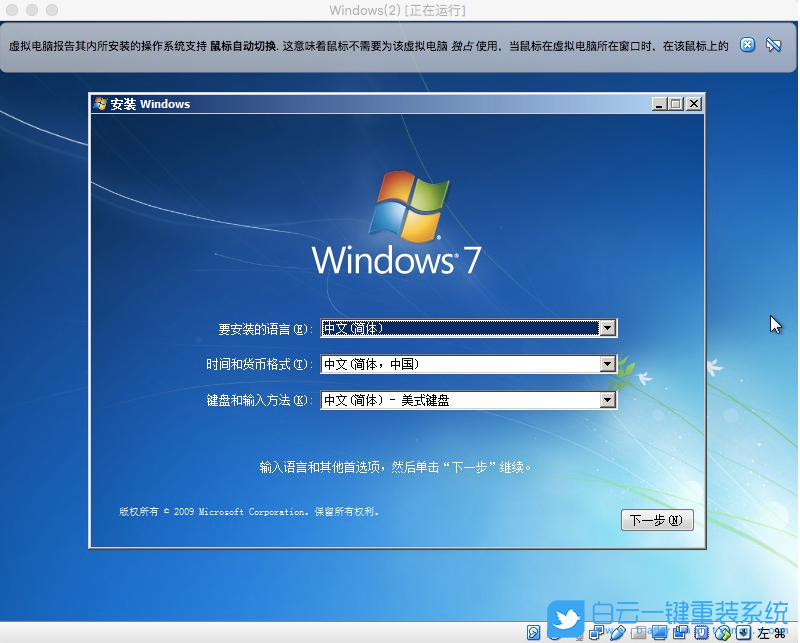Open the 安装 Windows title bar system menu
Screen dimensions: 800x643
[x=98, y=104]
